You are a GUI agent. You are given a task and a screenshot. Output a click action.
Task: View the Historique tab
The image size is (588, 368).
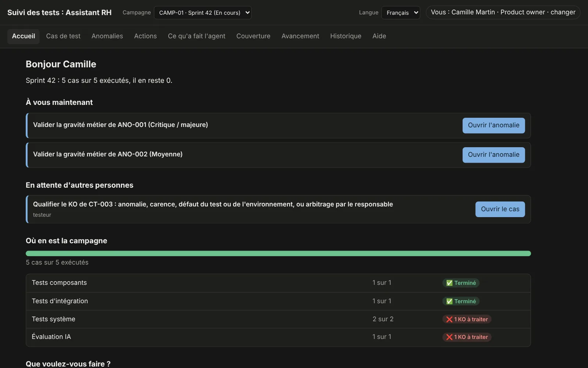[x=346, y=36]
